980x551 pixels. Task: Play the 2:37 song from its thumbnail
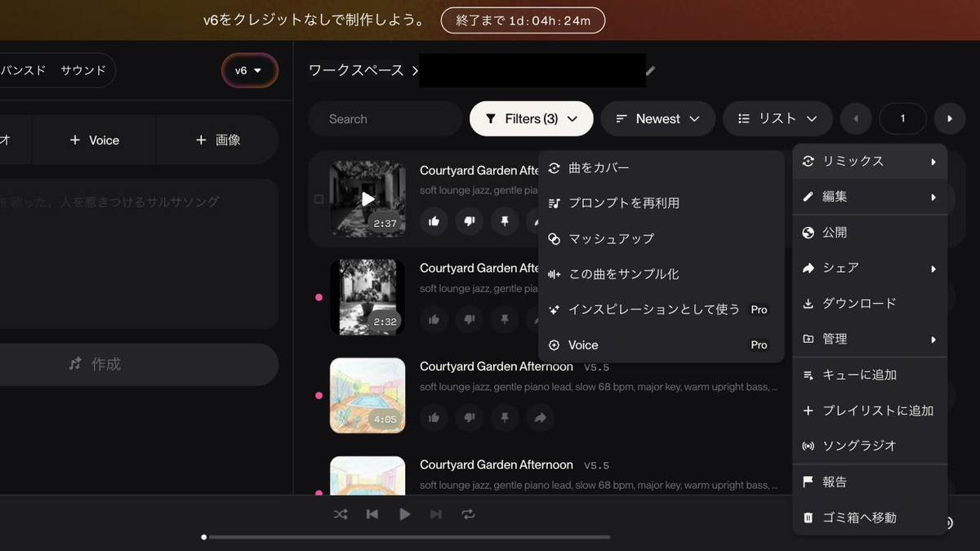coord(368,198)
